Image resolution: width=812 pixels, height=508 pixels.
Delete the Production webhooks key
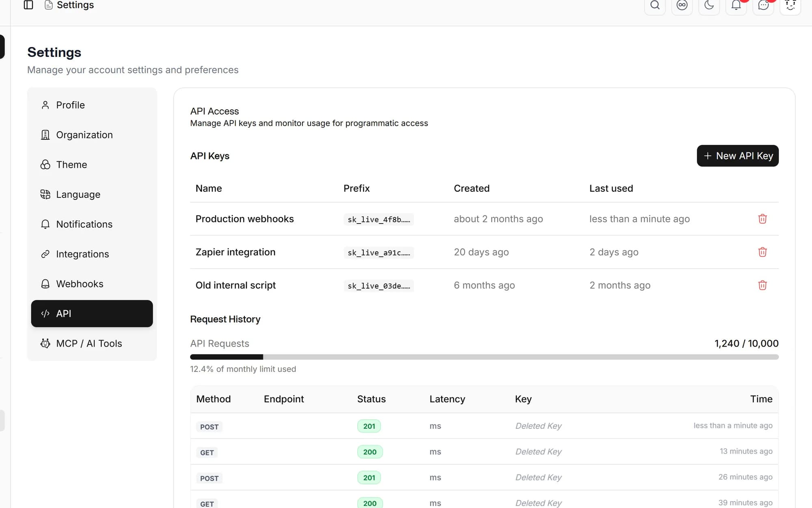tap(762, 219)
